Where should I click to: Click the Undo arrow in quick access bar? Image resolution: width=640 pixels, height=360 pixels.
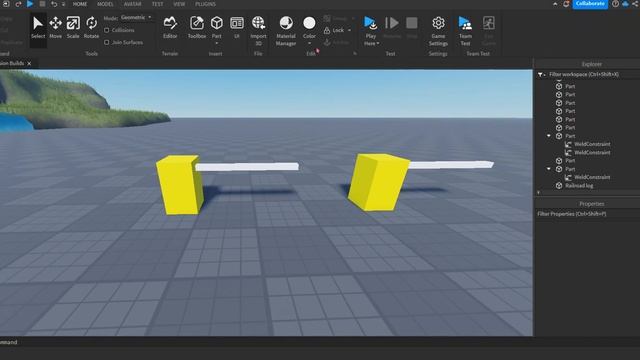pos(54,4)
